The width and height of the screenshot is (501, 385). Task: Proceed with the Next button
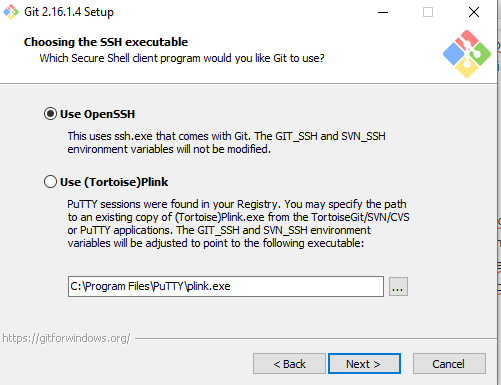tap(364, 364)
